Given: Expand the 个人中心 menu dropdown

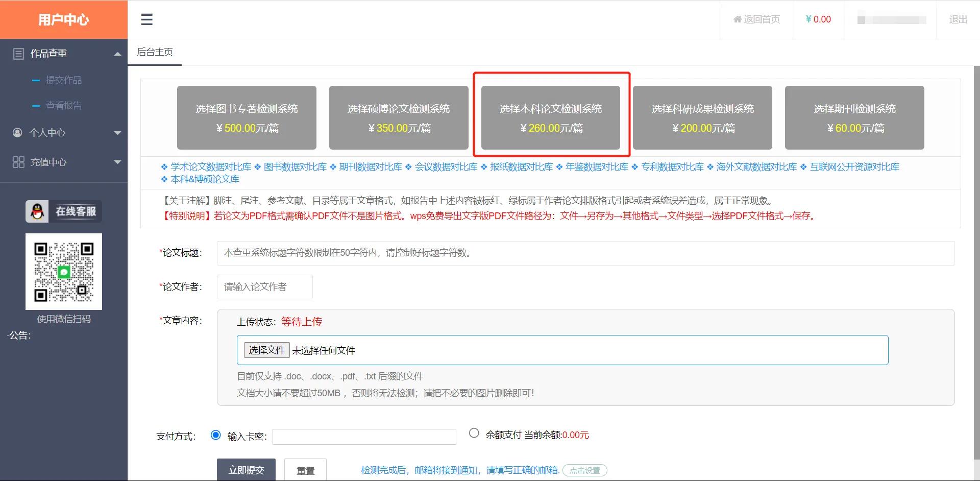Looking at the screenshot, I should (117, 133).
